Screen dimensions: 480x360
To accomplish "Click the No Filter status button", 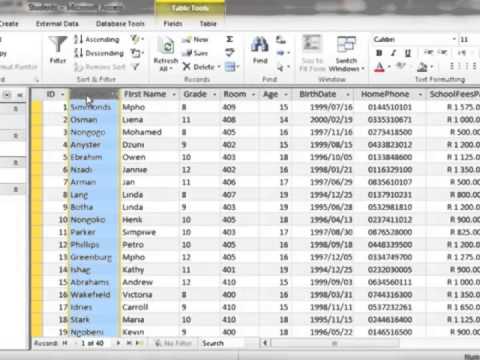I will pos(174,343).
